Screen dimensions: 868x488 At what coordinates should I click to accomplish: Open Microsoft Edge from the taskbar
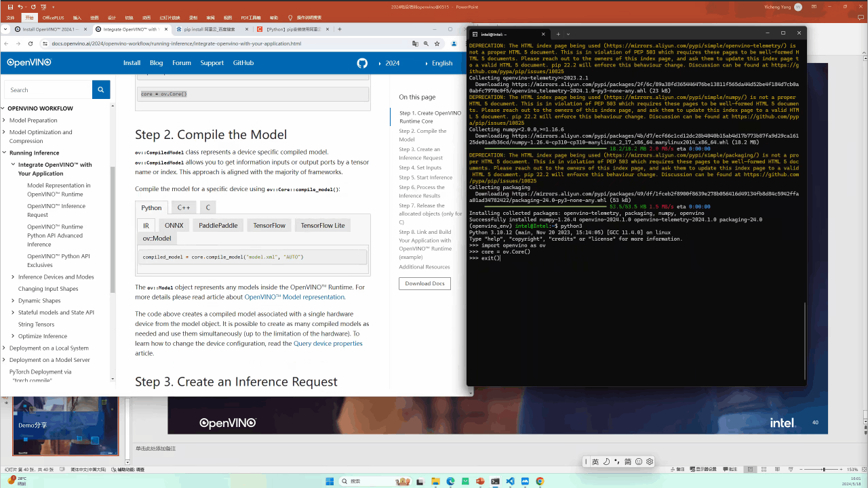point(450,481)
